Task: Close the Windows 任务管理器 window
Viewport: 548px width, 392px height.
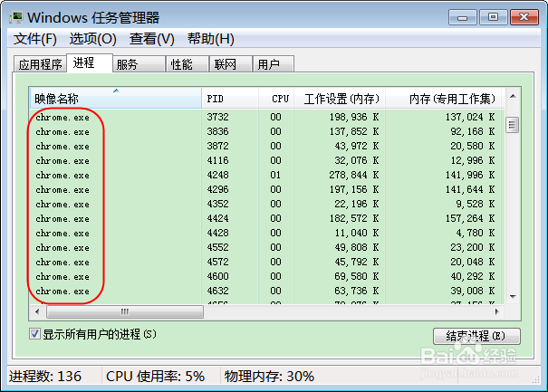Action: pos(524,17)
